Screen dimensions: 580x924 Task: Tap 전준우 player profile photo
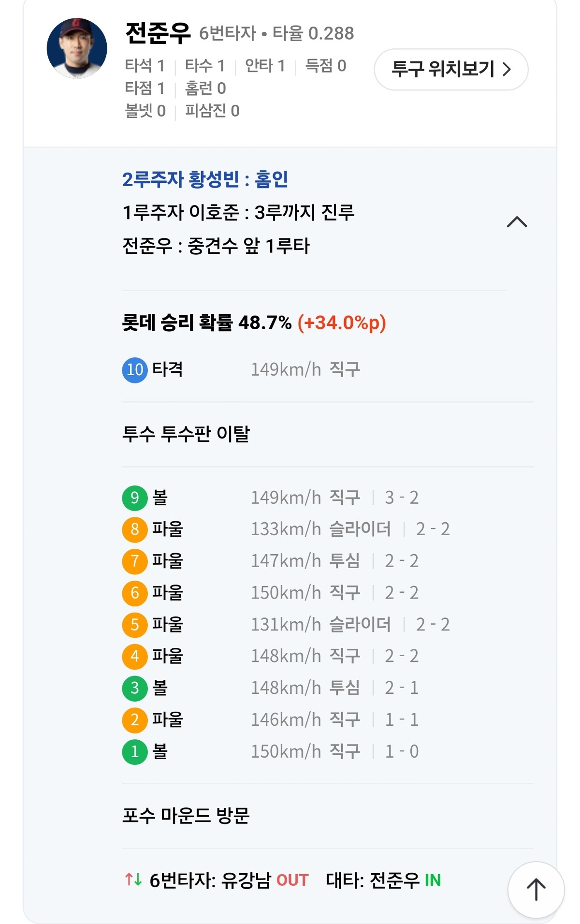77,48
